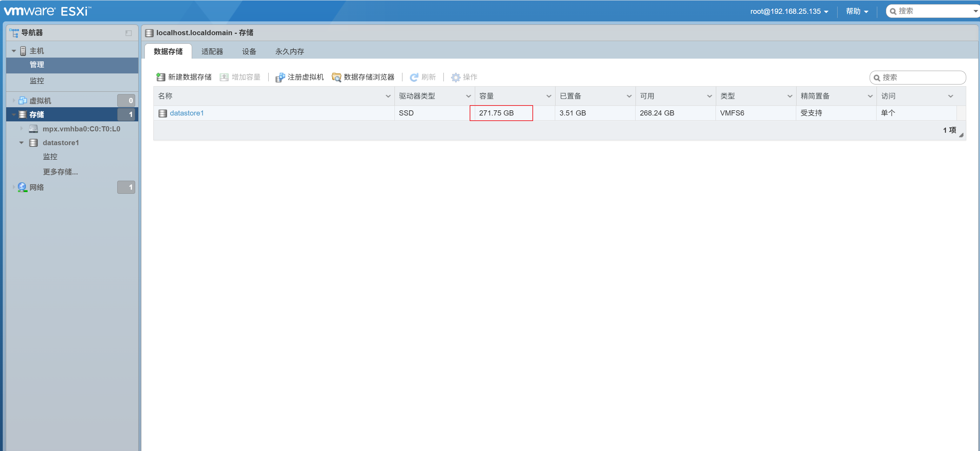Screen dimensions: 980x451
Task: Toggle the 虚拟机 section in navigator
Action: 14,100
